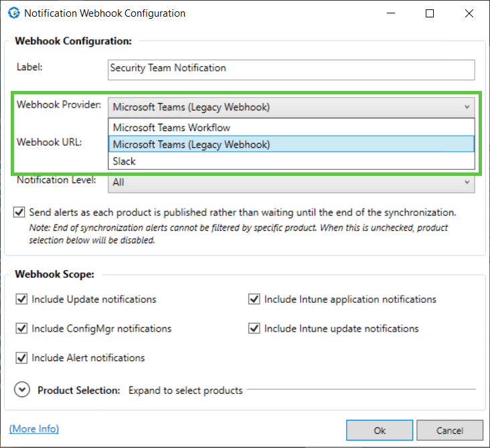Toggle send alerts as each product is published

[19, 212]
